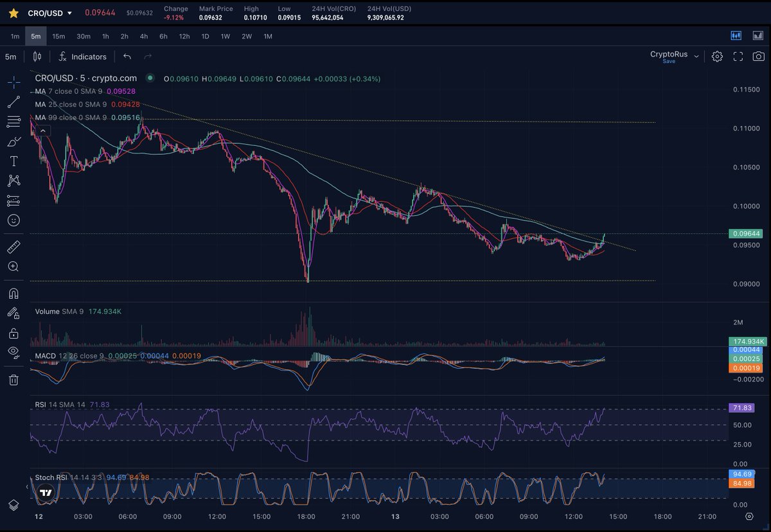Activate the zoom in magnifier tool
771x532 pixels.
pos(13,266)
